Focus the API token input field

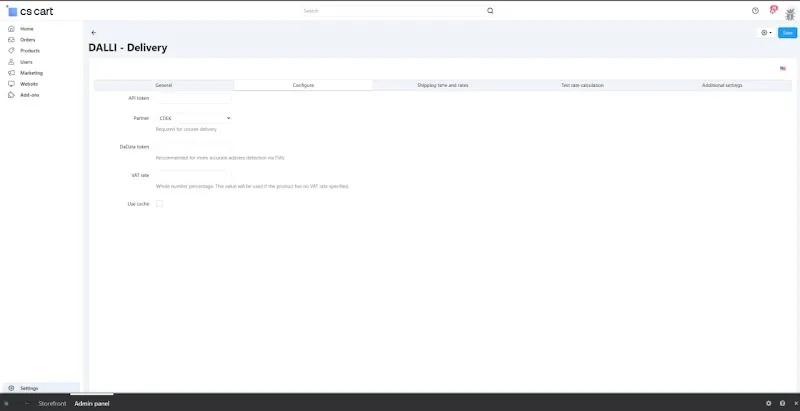click(x=193, y=98)
